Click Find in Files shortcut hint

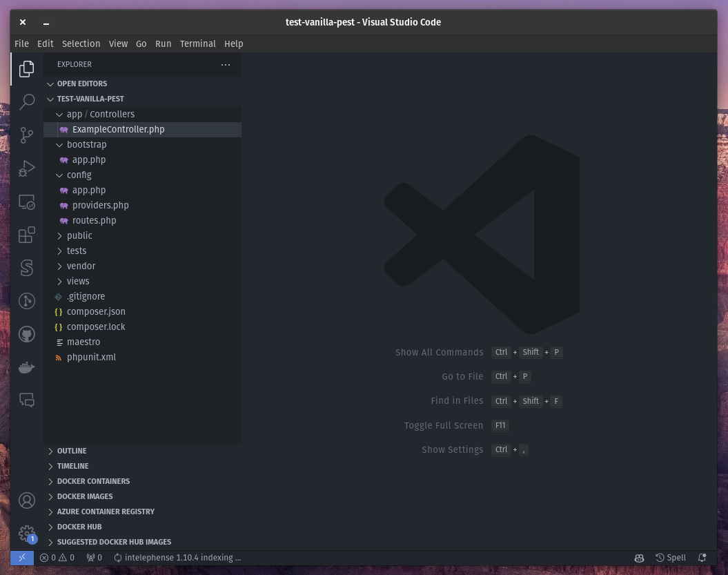[x=496, y=401]
